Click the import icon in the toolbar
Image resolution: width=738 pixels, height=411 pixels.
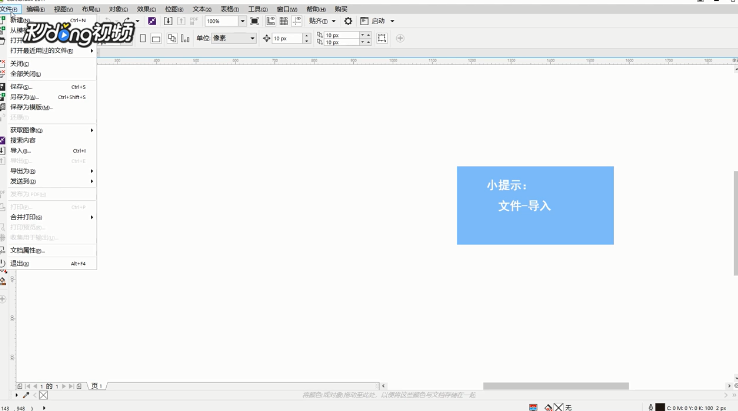point(168,21)
